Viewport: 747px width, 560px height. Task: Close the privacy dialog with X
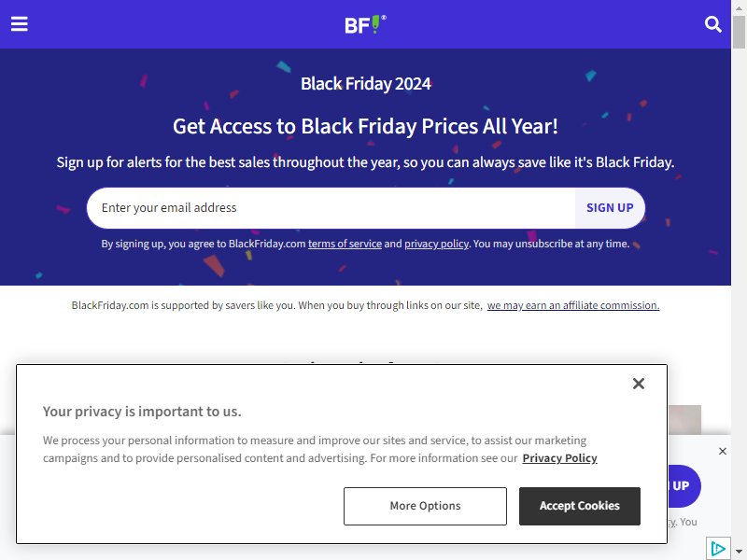(x=639, y=384)
